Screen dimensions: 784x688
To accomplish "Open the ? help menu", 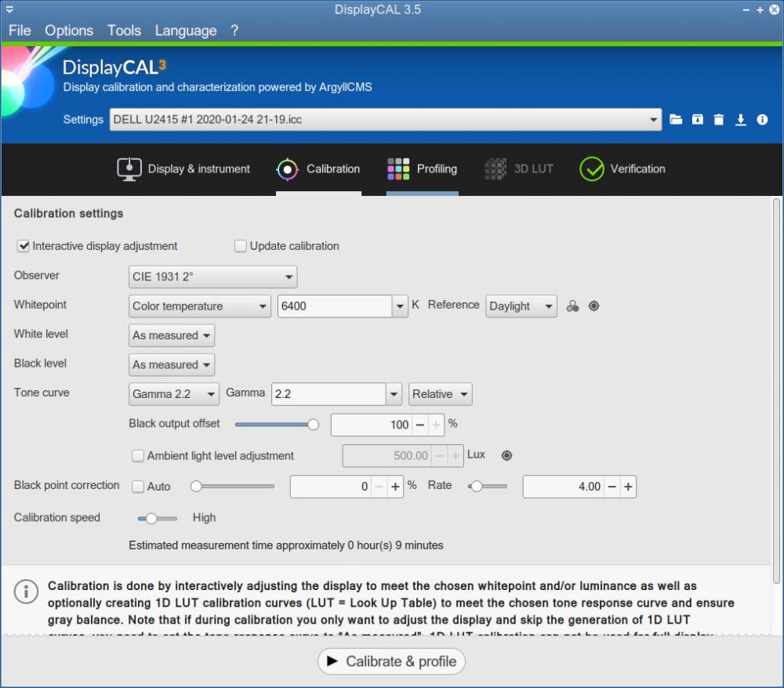I will coord(234,31).
